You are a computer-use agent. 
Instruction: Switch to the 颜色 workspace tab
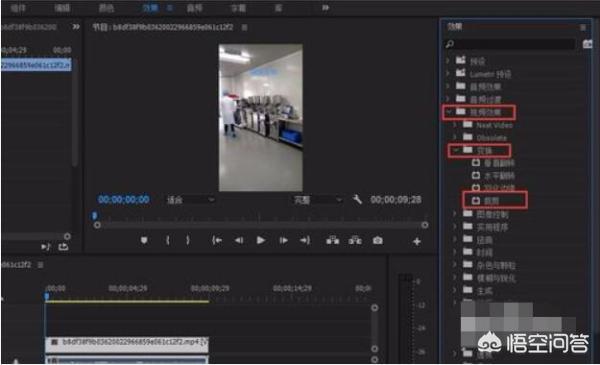click(x=106, y=8)
